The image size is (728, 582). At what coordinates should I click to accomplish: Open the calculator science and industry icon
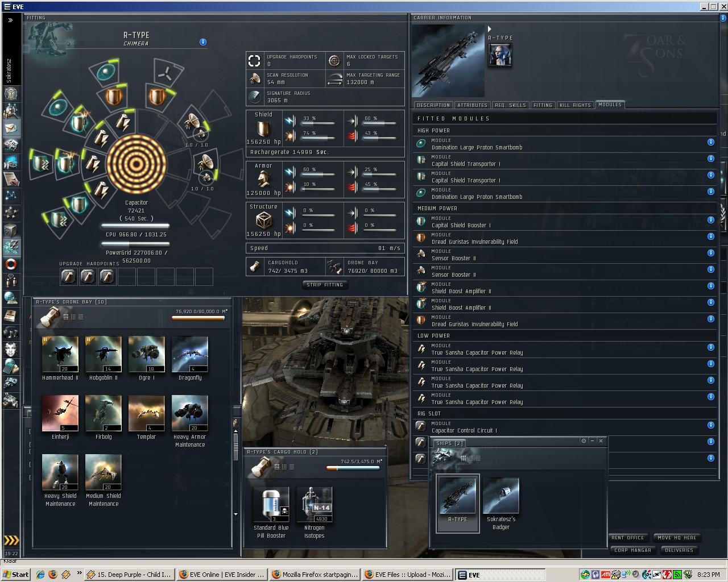click(x=11, y=367)
